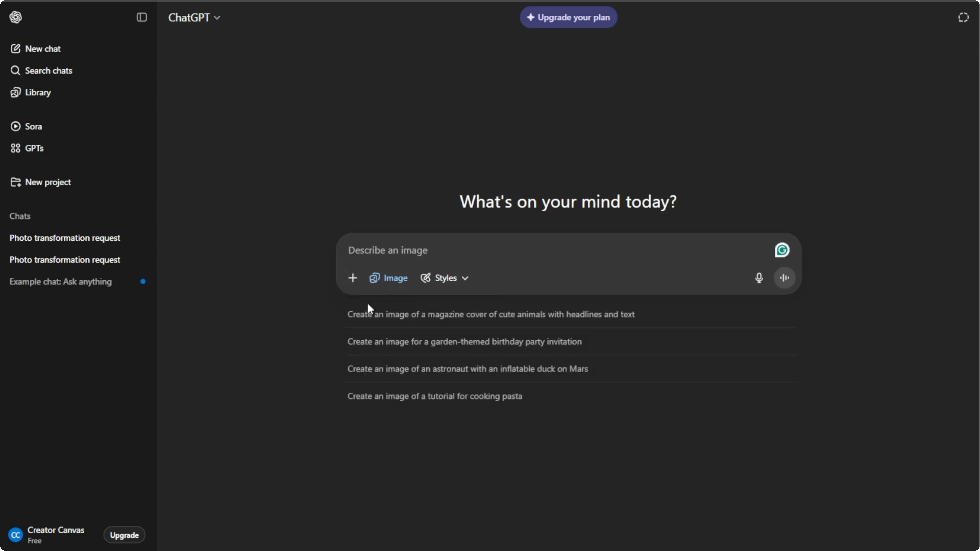980x551 pixels.
Task: Click the blue unread dot beside Example chat
Action: tap(143, 281)
